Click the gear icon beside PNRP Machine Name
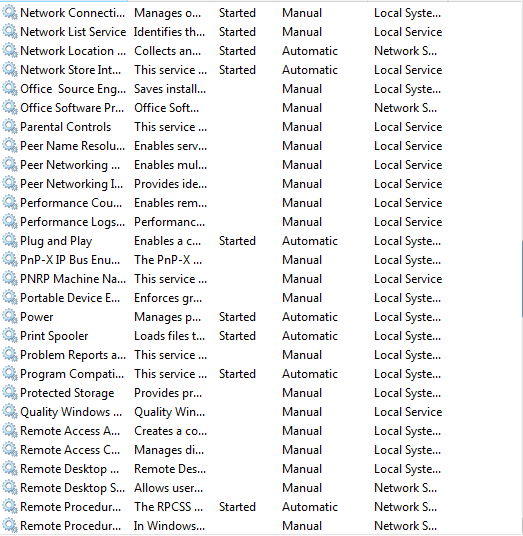 pos(10,279)
